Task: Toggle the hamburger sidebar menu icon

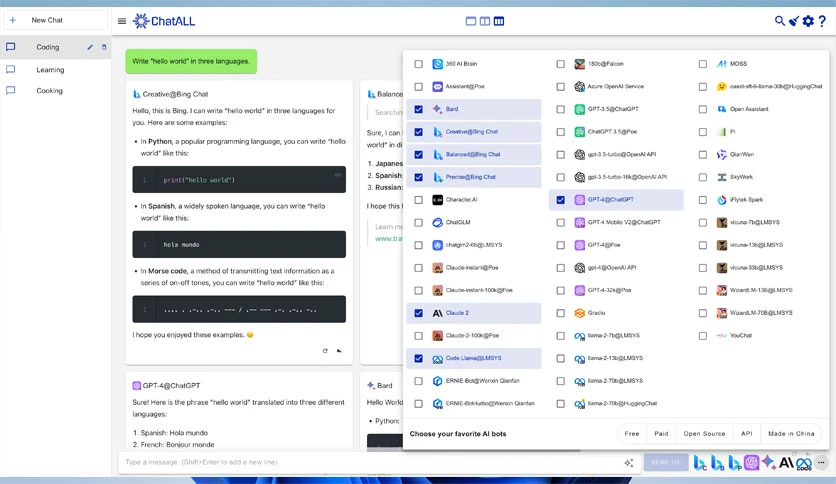Action: (x=122, y=21)
